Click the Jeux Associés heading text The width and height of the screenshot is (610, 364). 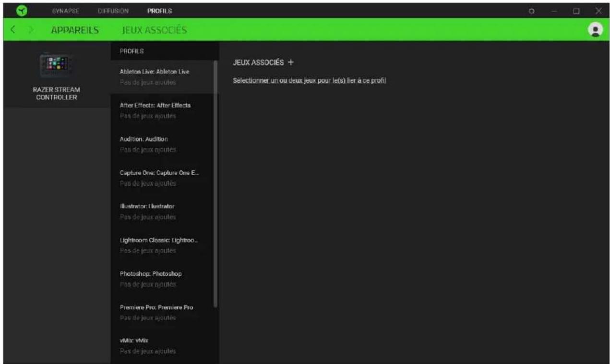(x=258, y=62)
